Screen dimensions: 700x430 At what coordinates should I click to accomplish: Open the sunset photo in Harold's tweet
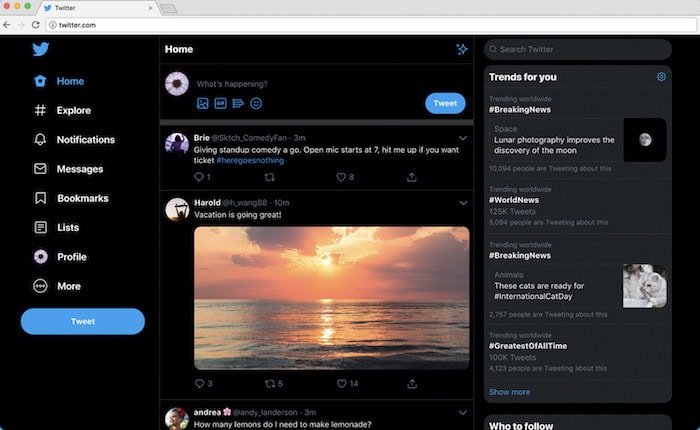pyautogui.click(x=332, y=298)
